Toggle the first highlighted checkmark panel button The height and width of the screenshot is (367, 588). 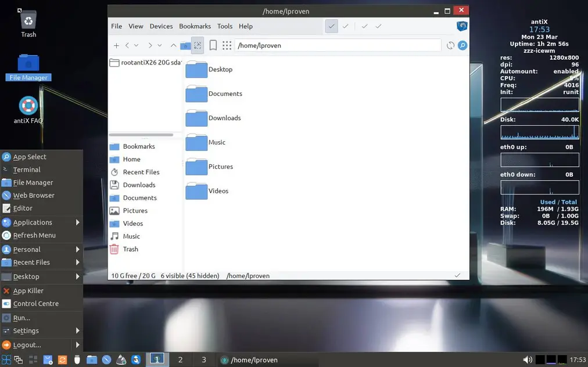(332, 26)
